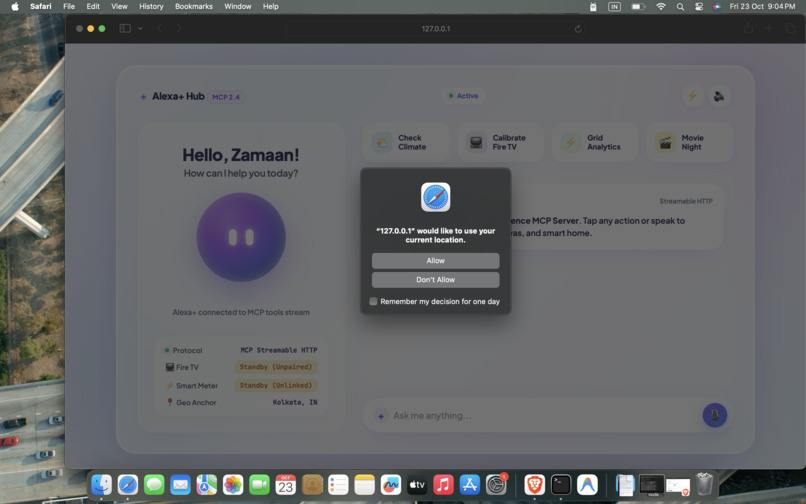This screenshot has height=504, width=806.
Task: Open the Help menu
Action: coord(270,7)
